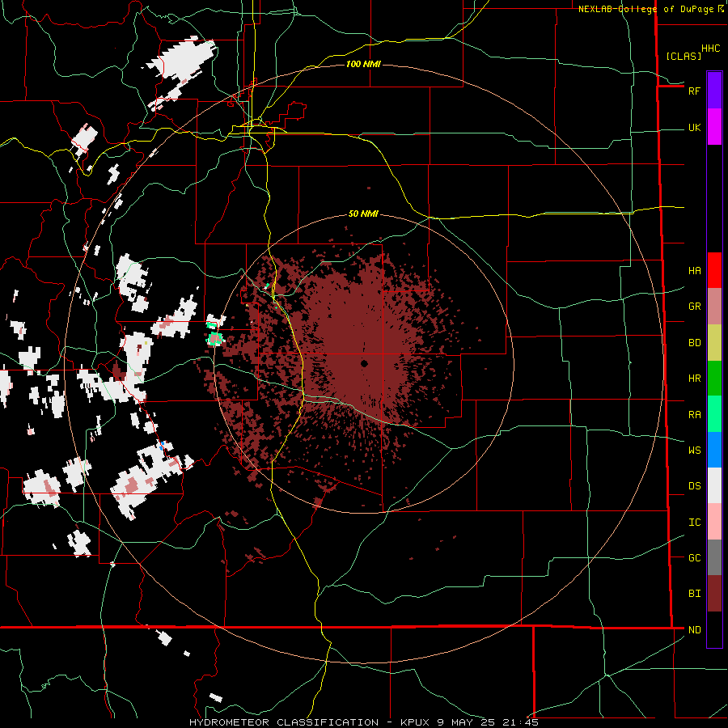Screen dimensions: 728x728
Task: Click the 'IC' legend label
Action: point(694,523)
